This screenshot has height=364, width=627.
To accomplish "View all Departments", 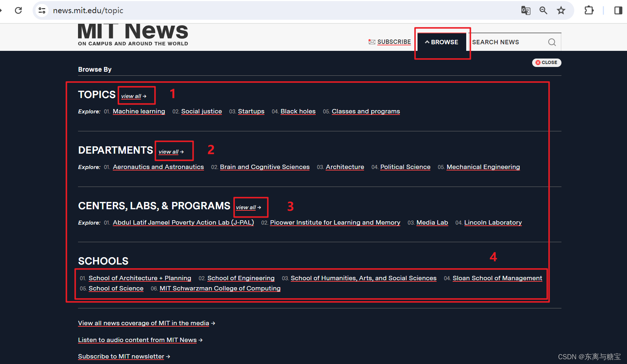I will (x=171, y=151).
